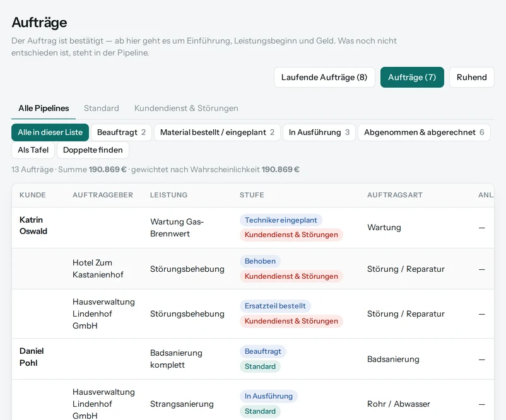Image resolution: width=506 pixels, height=420 pixels.
Task: Filter by Material bestellt / eingeplant
Action: 217,132
